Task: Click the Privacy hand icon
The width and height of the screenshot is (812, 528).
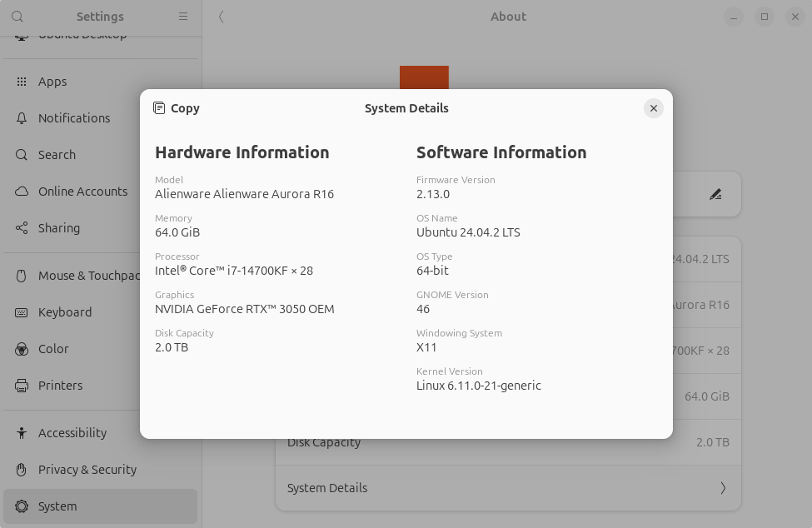Action: [21, 470]
